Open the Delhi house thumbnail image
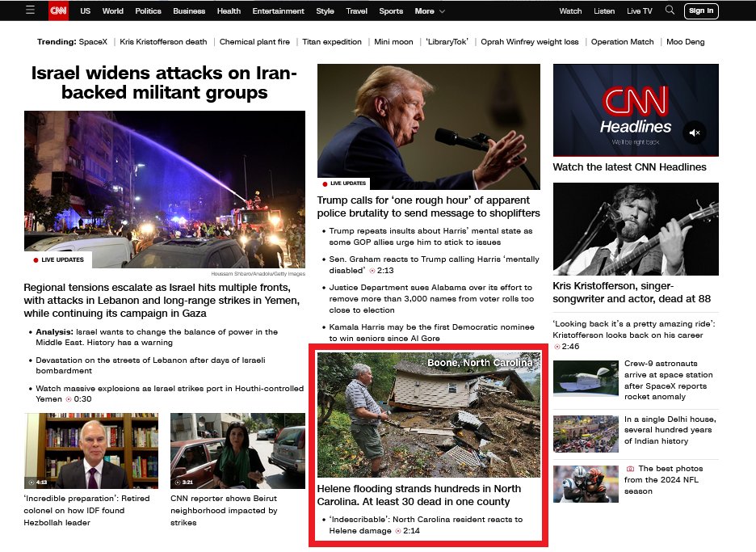Viewport: 756px width, 552px height. (586, 434)
